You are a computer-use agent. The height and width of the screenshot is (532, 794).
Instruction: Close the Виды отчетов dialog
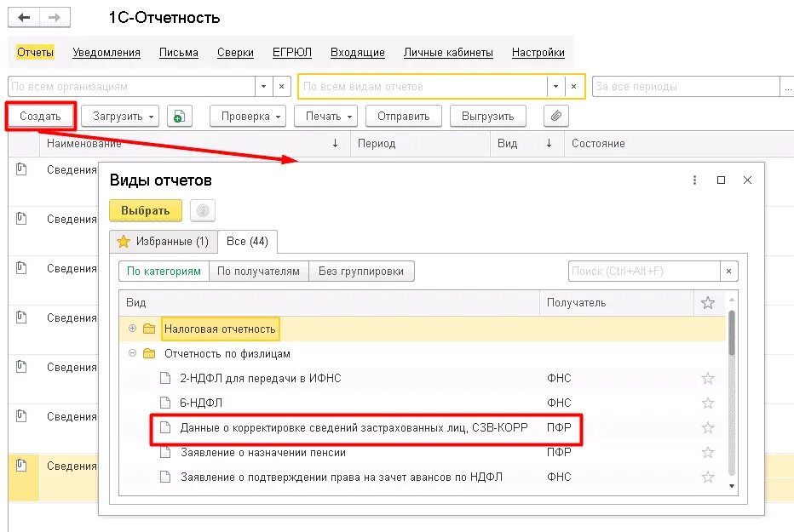[747, 180]
